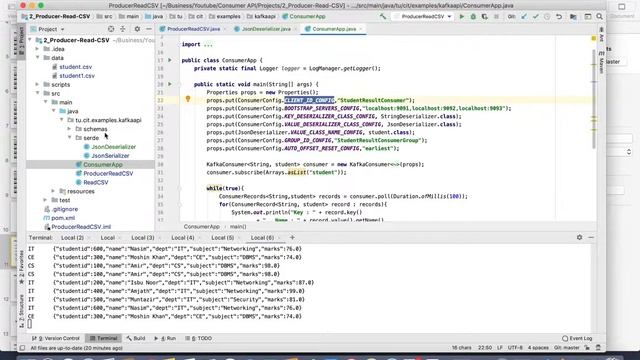Click the Build project hammer icon
The width and height of the screenshot is (640, 360).
tap(382, 17)
